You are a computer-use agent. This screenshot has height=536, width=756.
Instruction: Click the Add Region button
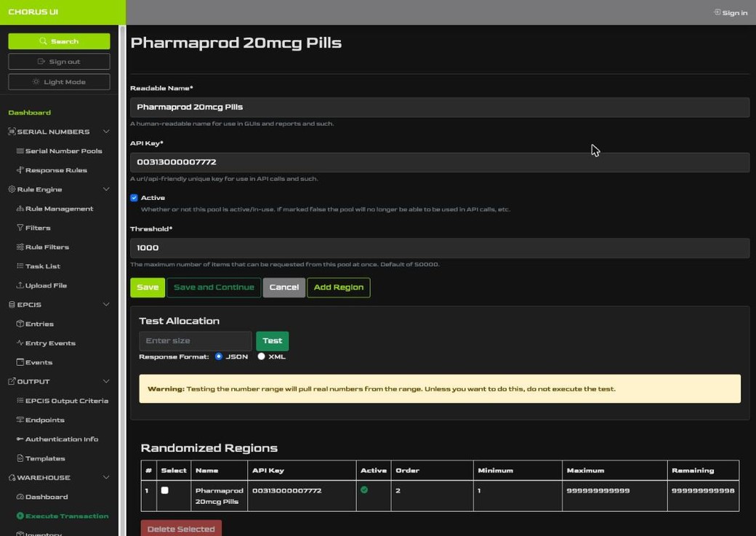pos(339,287)
